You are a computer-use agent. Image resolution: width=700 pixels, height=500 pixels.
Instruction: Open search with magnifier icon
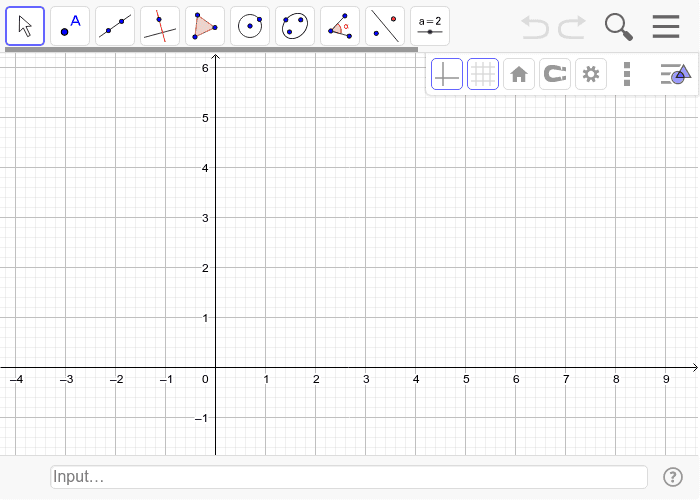[x=619, y=27]
